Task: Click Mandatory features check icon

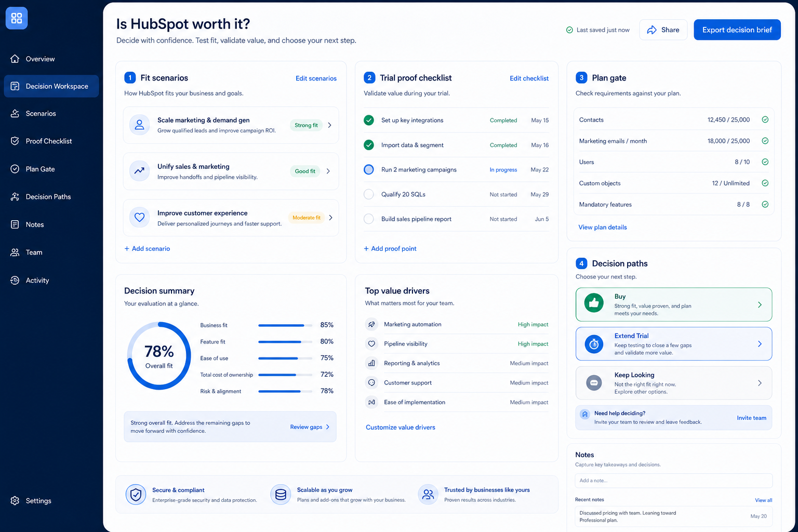Action: (765, 204)
